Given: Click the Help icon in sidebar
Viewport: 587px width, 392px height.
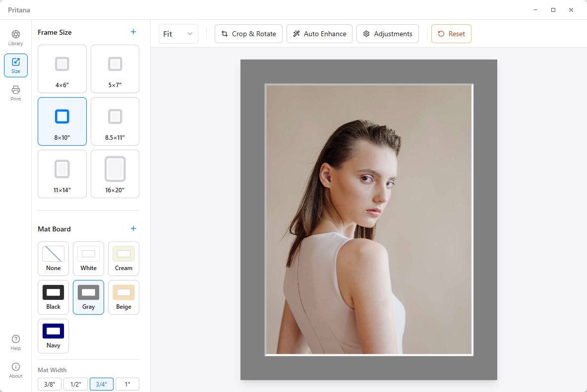Looking at the screenshot, I should pos(16,342).
